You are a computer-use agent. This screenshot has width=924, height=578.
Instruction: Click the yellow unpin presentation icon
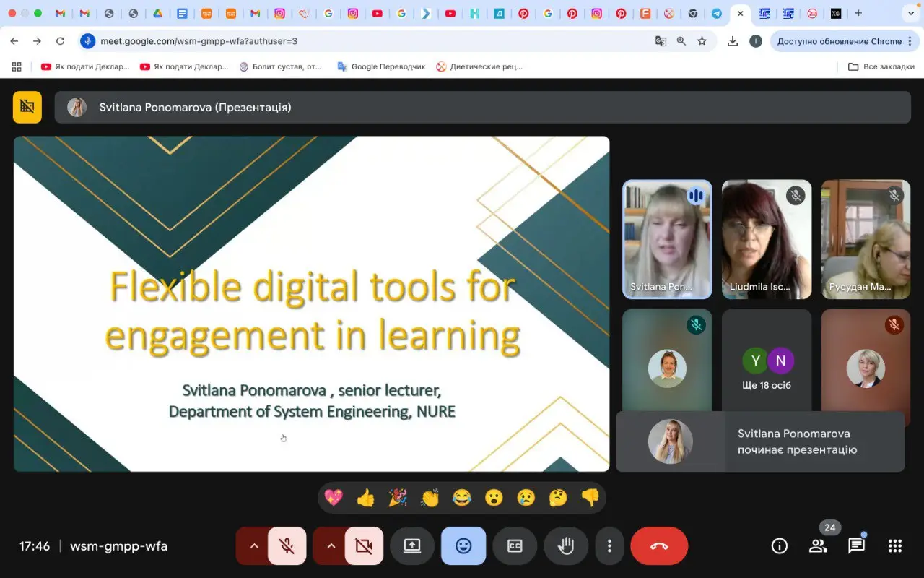[27, 107]
